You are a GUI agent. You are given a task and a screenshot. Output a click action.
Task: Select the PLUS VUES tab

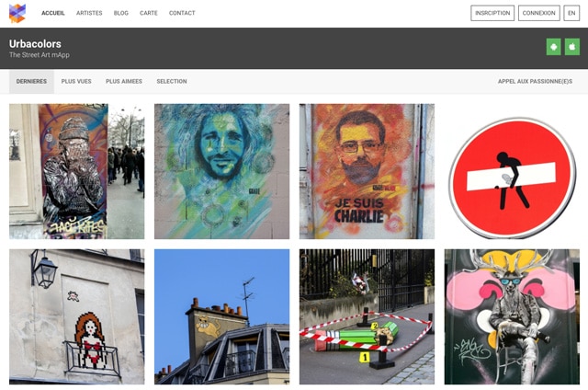point(76,82)
